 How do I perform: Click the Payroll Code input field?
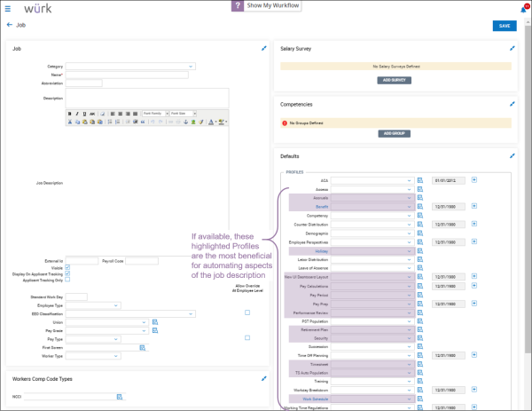142,261
